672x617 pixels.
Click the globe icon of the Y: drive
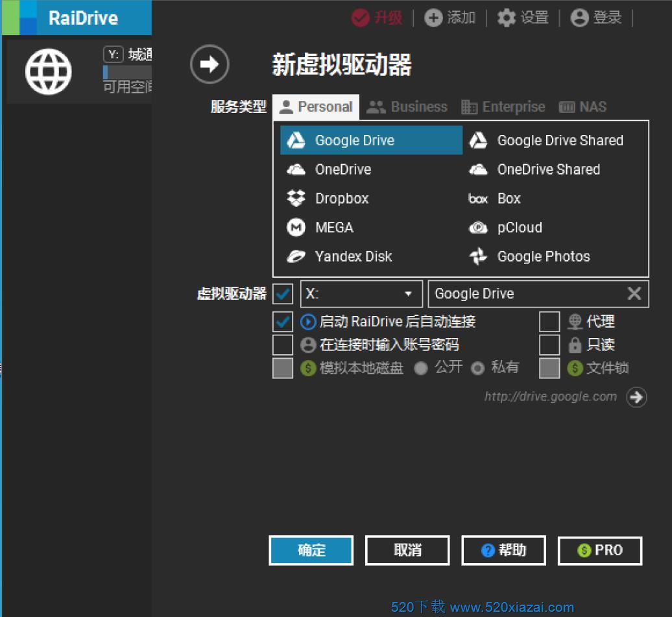click(x=48, y=71)
